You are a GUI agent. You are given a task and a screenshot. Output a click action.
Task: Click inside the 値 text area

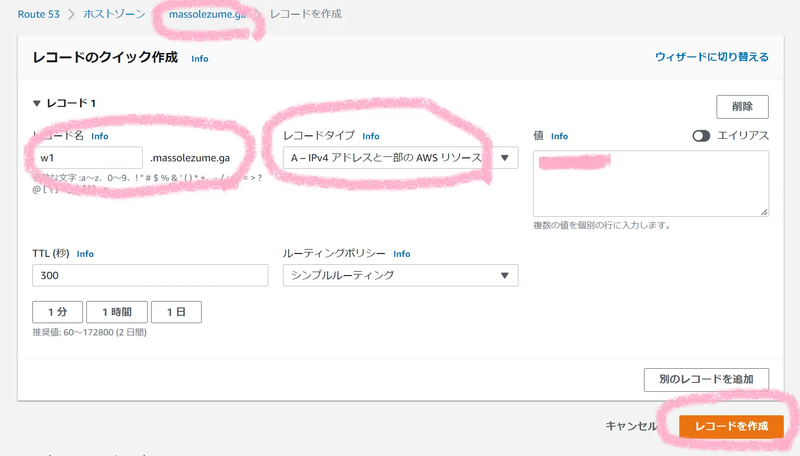(x=651, y=184)
